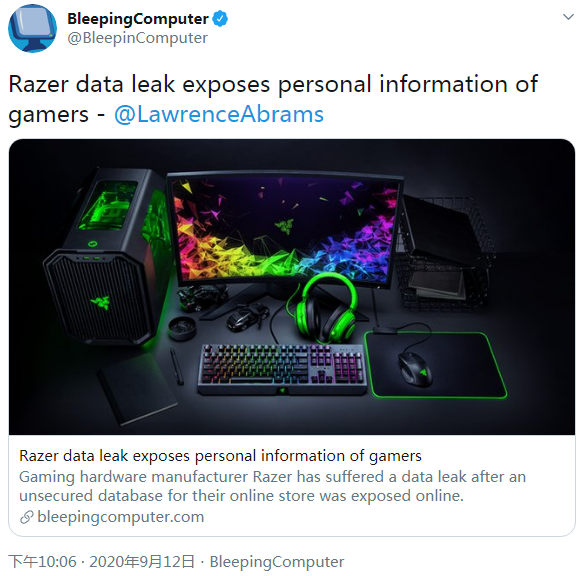
Task: Click the tweet main text body
Action: pyautogui.click(x=273, y=99)
